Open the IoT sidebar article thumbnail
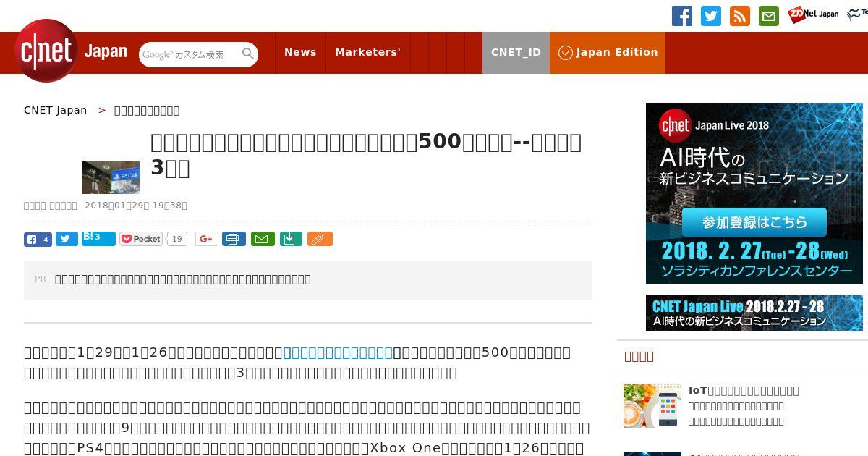Screen dimensions: 868x456 pos(652,405)
